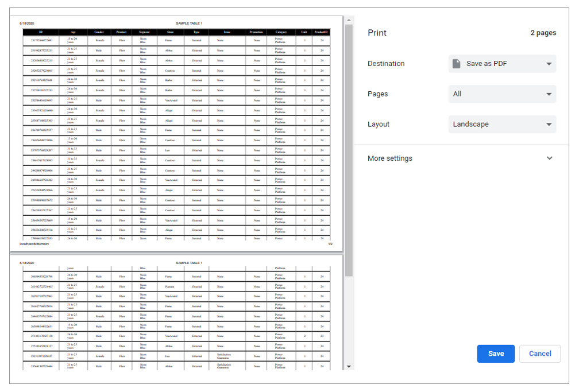Expand More settings with the chevron

coord(550,158)
